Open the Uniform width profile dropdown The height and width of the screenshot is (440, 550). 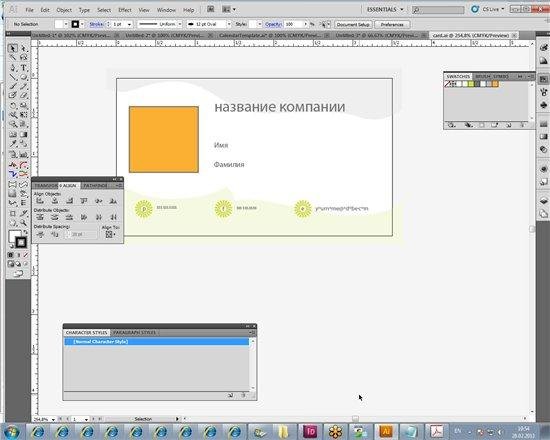click(x=180, y=24)
